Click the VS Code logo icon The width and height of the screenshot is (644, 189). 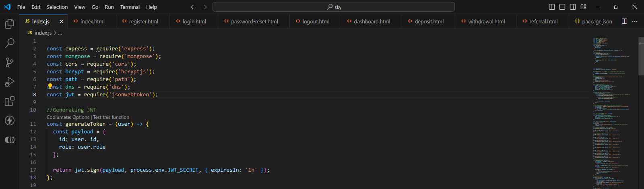tap(7, 7)
